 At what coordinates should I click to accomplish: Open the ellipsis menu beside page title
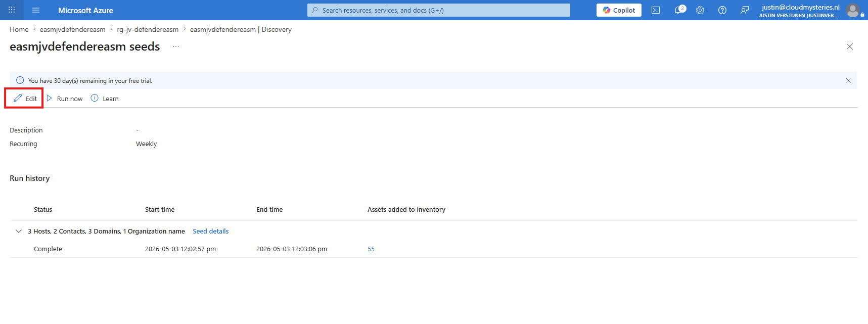(176, 47)
